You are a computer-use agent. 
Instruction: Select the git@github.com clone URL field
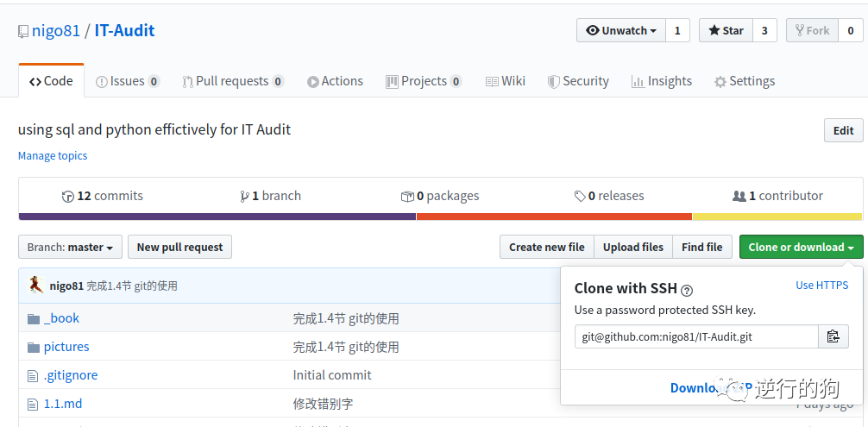coord(696,336)
